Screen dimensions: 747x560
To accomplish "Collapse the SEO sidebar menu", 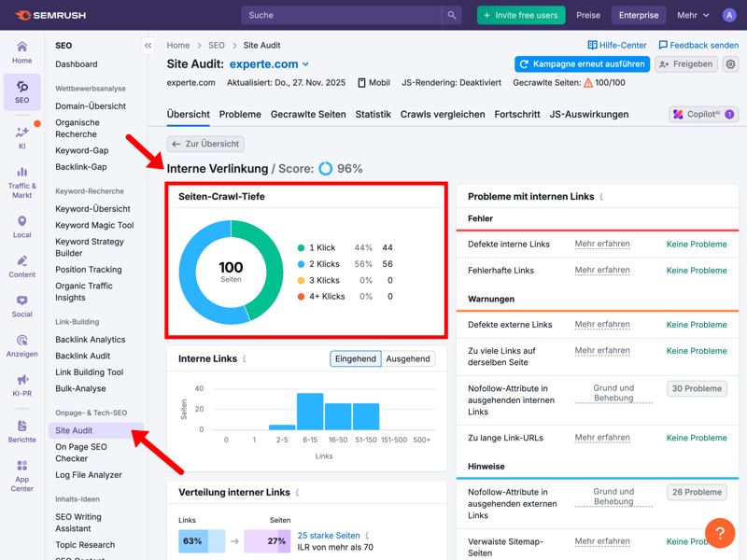I will pyautogui.click(x=148, y=45).
